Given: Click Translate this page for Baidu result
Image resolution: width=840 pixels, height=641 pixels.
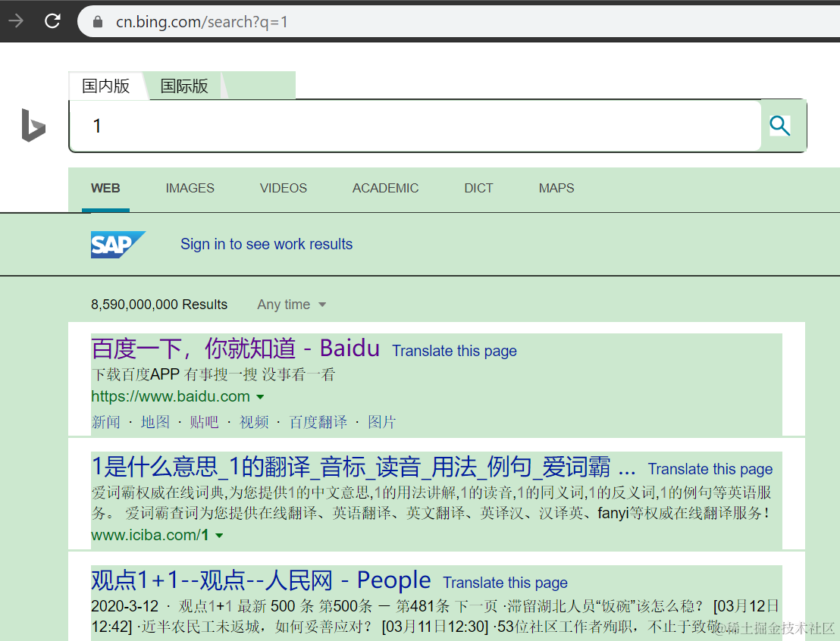Looking at the screenshot, I should pos(454,351).
